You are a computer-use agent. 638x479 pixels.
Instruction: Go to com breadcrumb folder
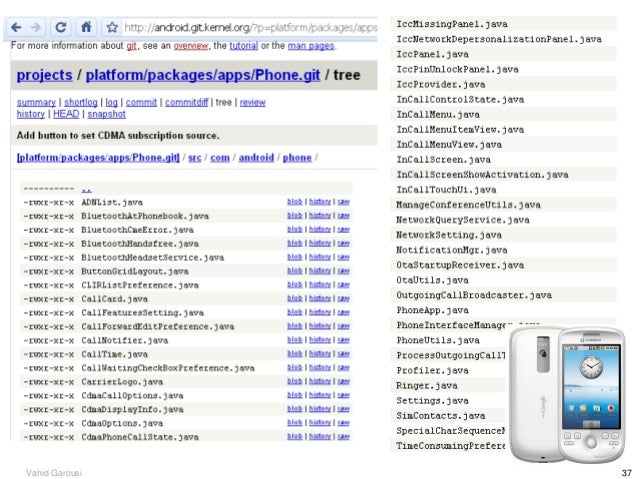tap(220, 157)
